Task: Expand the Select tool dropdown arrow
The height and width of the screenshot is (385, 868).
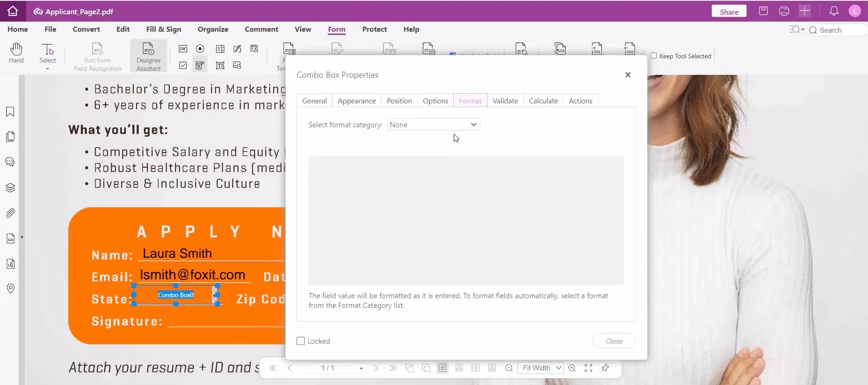Action: tap(47, 69)
